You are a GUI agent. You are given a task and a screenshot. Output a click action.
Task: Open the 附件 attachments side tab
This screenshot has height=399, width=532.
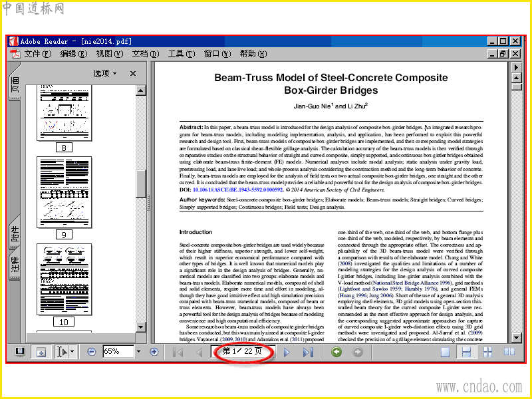(x=15, y=234)
